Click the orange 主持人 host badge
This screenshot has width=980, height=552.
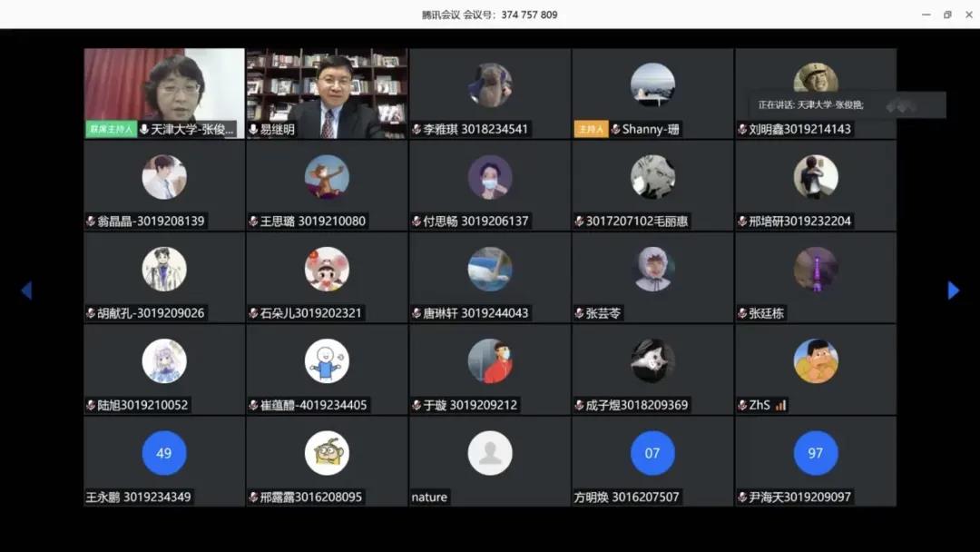pos(591,129)
